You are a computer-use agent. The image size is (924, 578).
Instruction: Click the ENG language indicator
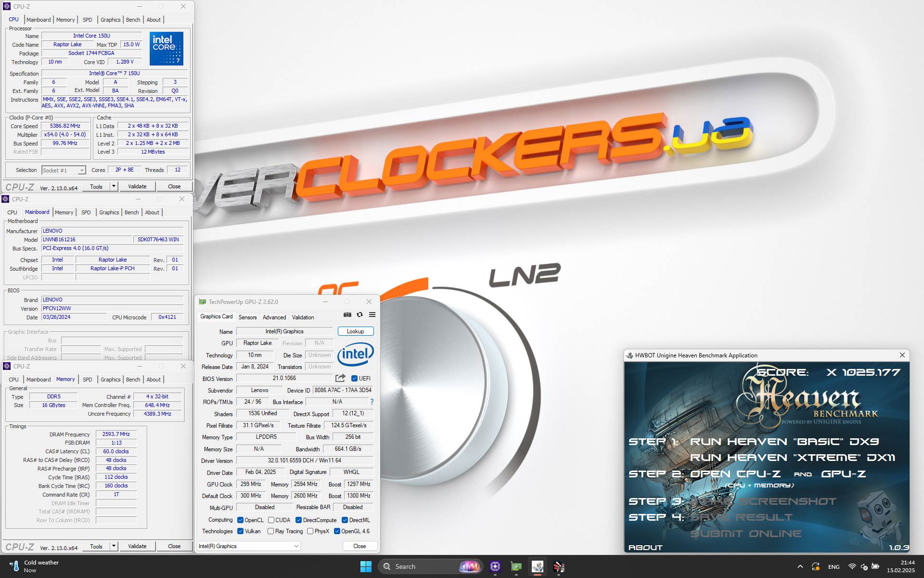(x=834, y=566)
